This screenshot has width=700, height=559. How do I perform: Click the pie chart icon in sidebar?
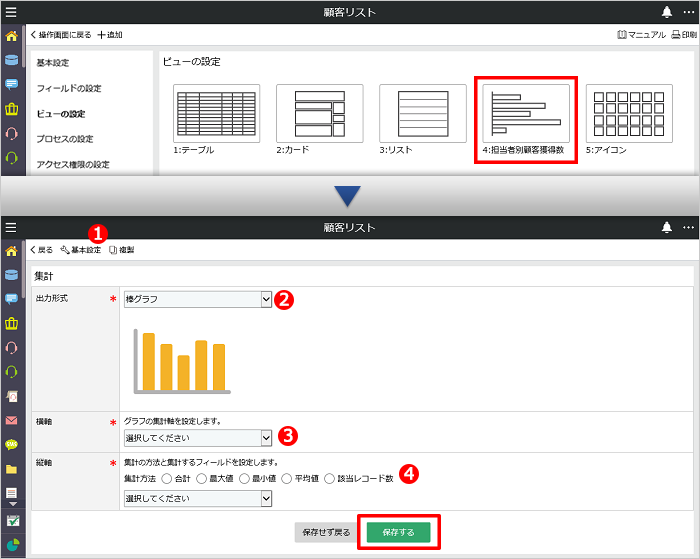tap(13, 545)
